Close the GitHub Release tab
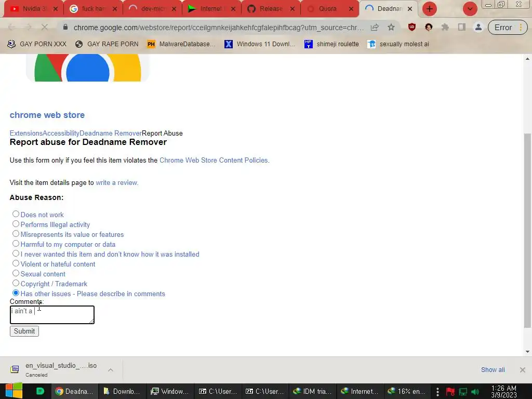Screen dimensions: 532x399 pyautogui.click(x=292, y=9)
